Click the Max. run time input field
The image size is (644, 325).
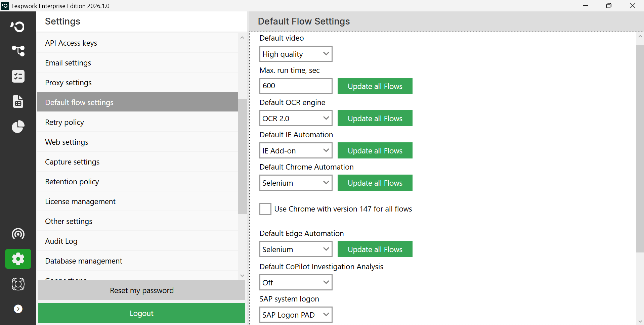(296, 86)
